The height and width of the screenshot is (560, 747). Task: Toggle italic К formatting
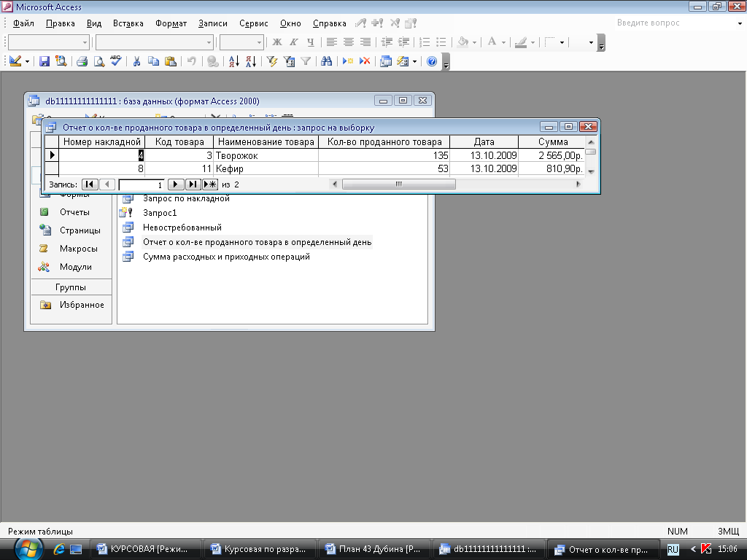coord(293,42)
